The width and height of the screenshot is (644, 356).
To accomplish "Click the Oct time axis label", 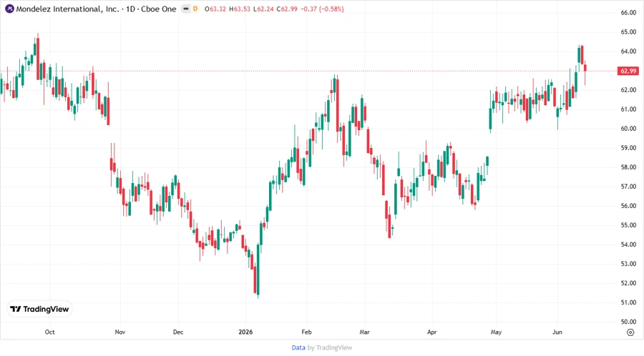I will (x=49, y=332).
